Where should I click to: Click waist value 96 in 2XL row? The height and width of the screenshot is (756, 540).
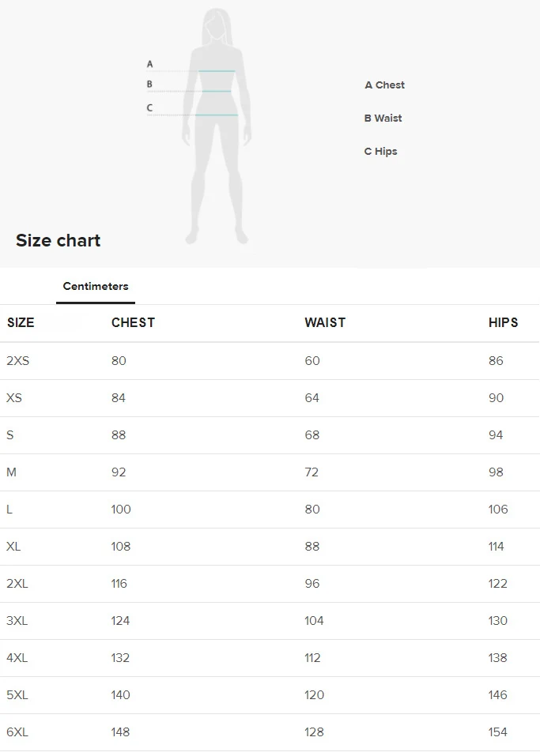tap(312, 584)
